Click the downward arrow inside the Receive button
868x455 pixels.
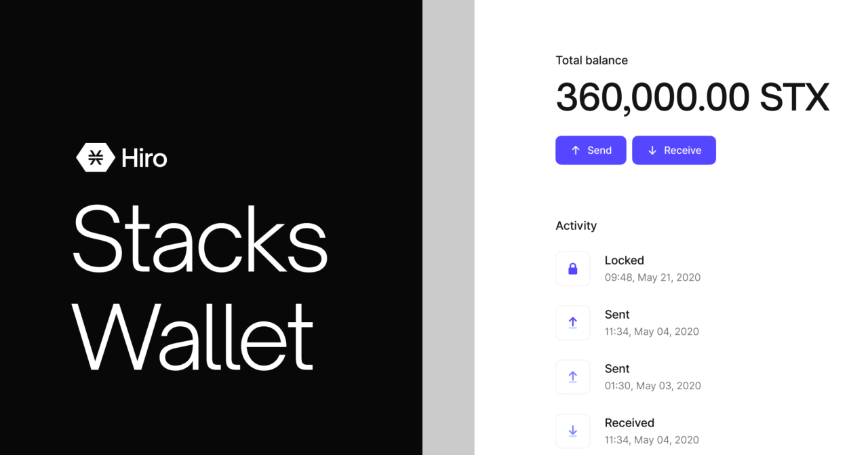[653, 150]
